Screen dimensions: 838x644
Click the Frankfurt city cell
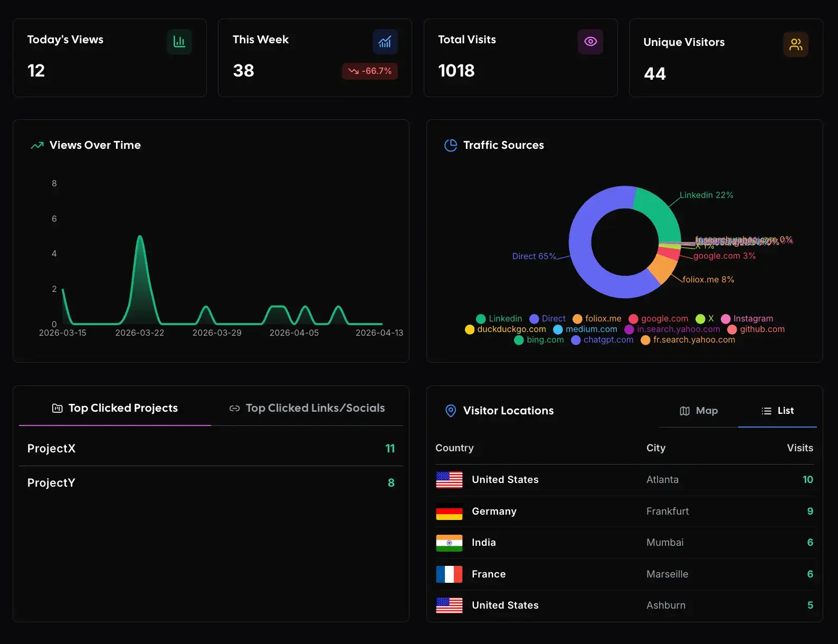click(668, 512)
